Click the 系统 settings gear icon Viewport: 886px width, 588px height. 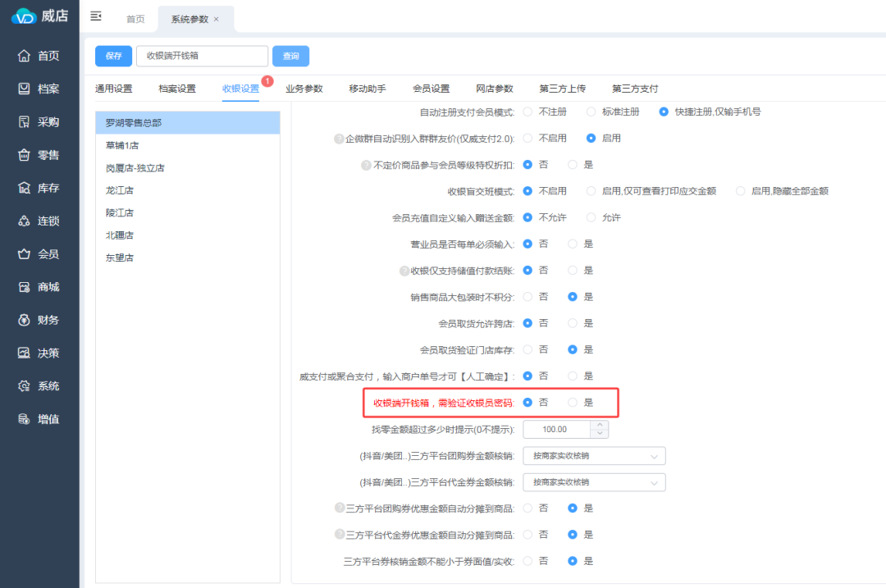25,386
